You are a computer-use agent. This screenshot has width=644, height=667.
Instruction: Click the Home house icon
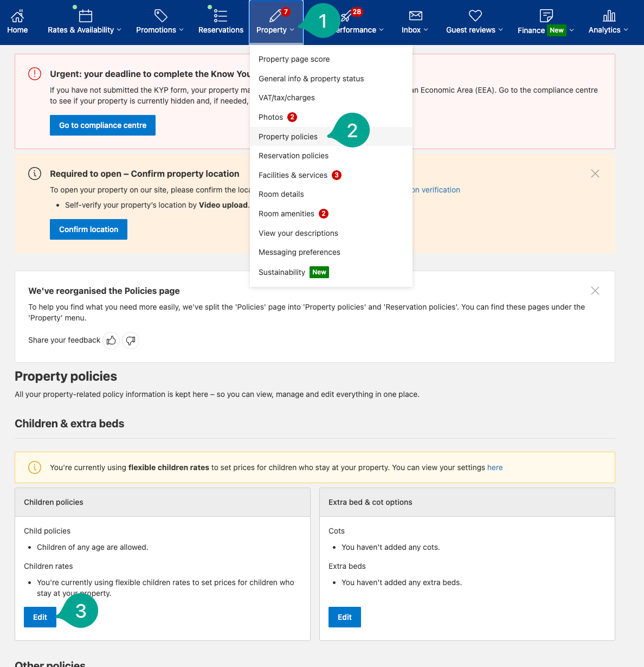coord(17,15)
